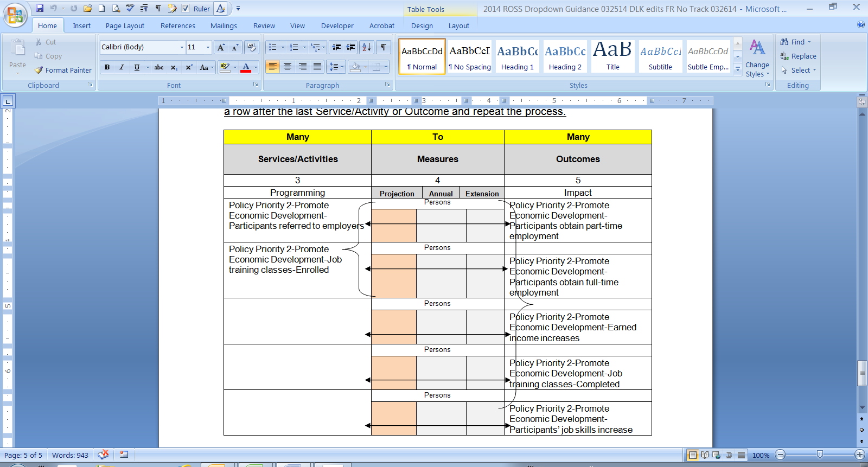The height and width of the screenshot is (467, 868).
Task: Open the Change Case dropdown
Action: click(x=206, y=67)
